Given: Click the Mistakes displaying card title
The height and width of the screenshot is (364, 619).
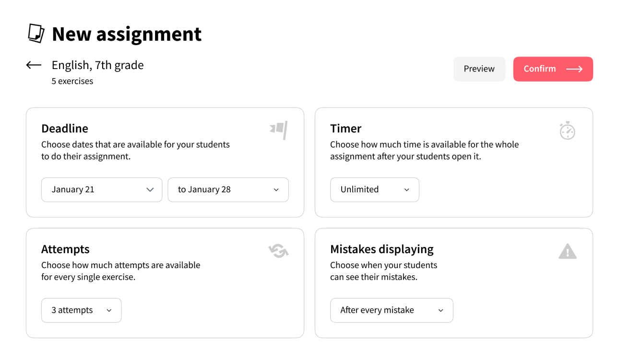Looking at the screenshot, I should 381,249.
